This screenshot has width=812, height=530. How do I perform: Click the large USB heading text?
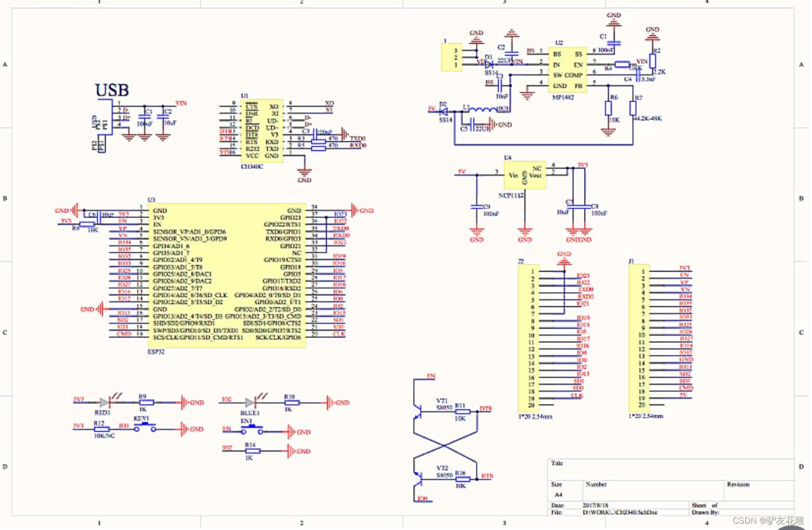pyautogui.click(x=112, y=90)
